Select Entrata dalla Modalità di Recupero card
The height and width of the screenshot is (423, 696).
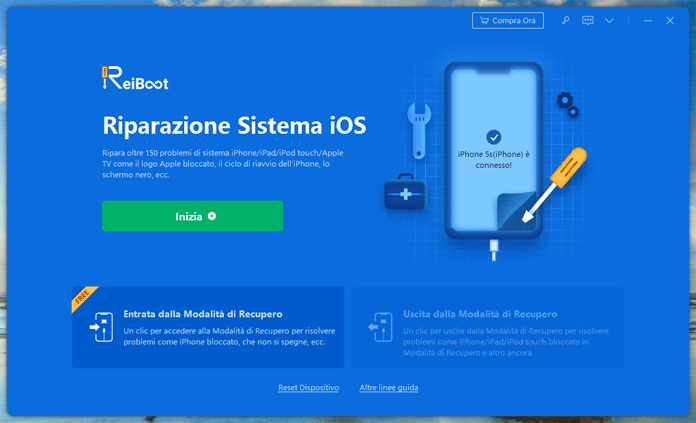coord(208,327)
